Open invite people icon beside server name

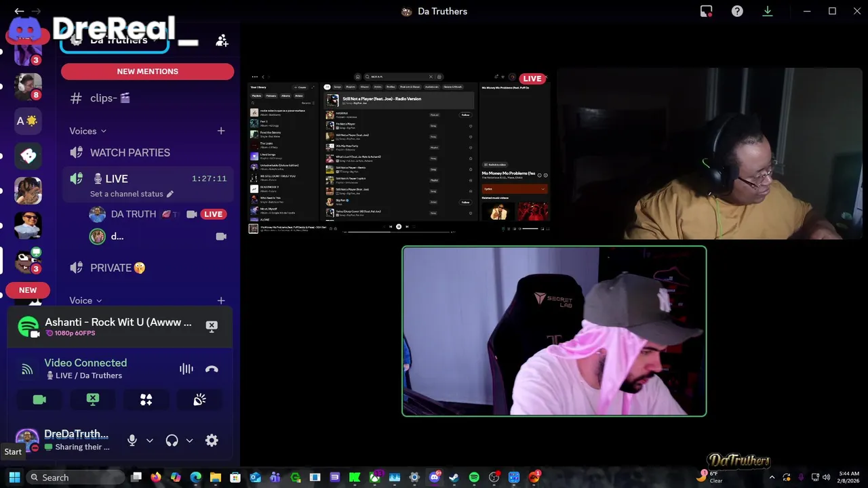click(222, 41)
